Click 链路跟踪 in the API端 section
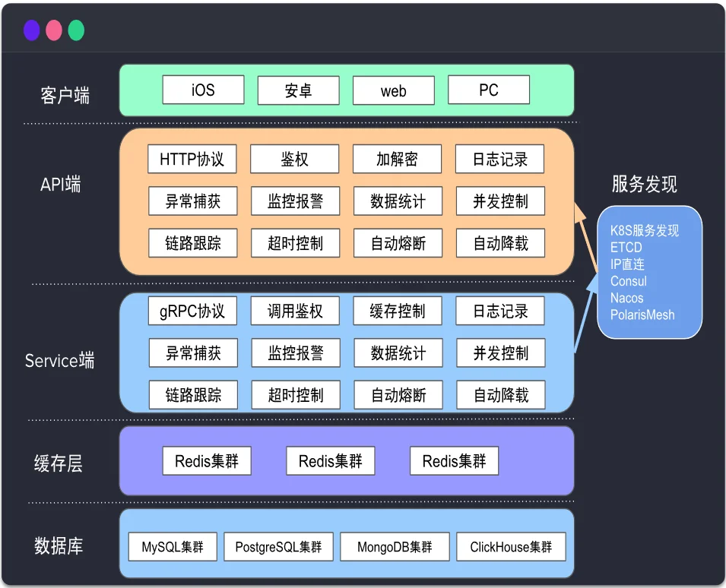This screenshot has width=726, height=588. pyautogui.click(x=193, y=243)
